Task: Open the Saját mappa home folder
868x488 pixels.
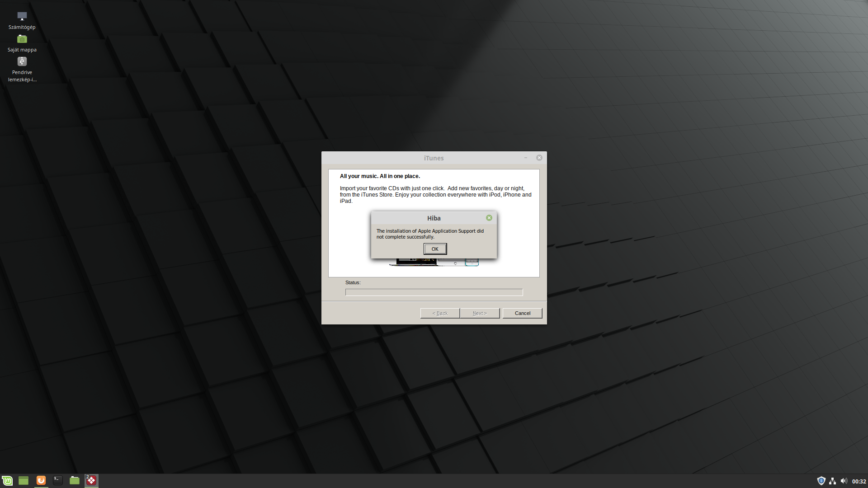Action: coord(22,43)
